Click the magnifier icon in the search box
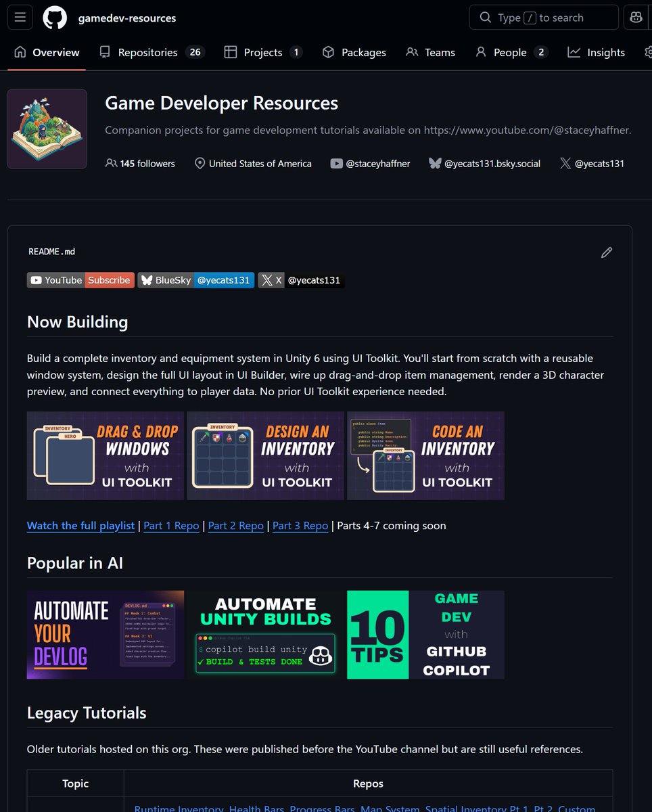The height and width of the screenshot is (812, 652). coord(485,18)
